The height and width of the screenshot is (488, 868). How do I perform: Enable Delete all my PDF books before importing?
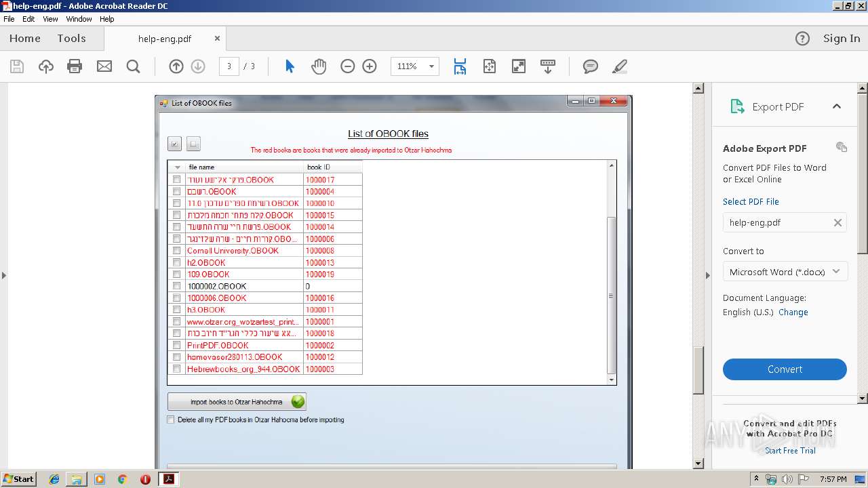171,420
